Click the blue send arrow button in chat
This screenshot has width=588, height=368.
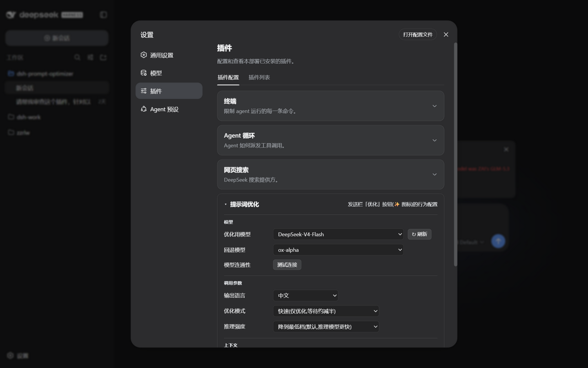tap(498, 241)
